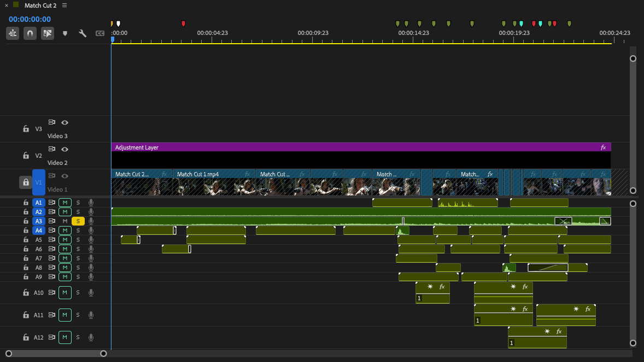Toggle Linked Selection button
Image resolution: width=644 pixels, height=362 pixels.
tap(48, 33)
